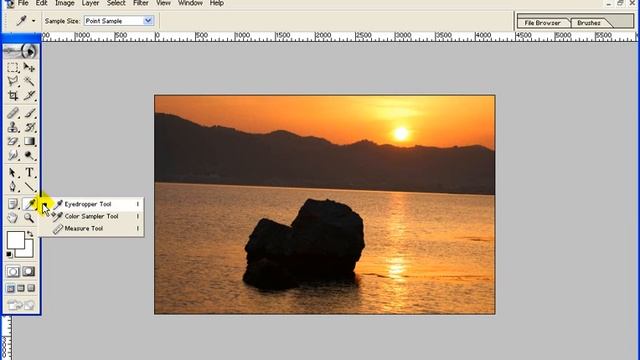Viewport: 640px width, 360px height.
Task: Select the History Brush tool
Action: [x=29, y=127]
